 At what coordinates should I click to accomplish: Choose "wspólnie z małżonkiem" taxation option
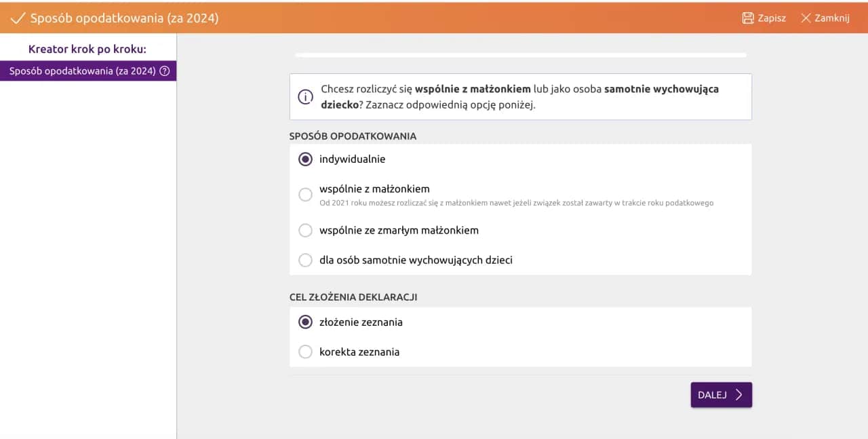[x=306, y=195]
